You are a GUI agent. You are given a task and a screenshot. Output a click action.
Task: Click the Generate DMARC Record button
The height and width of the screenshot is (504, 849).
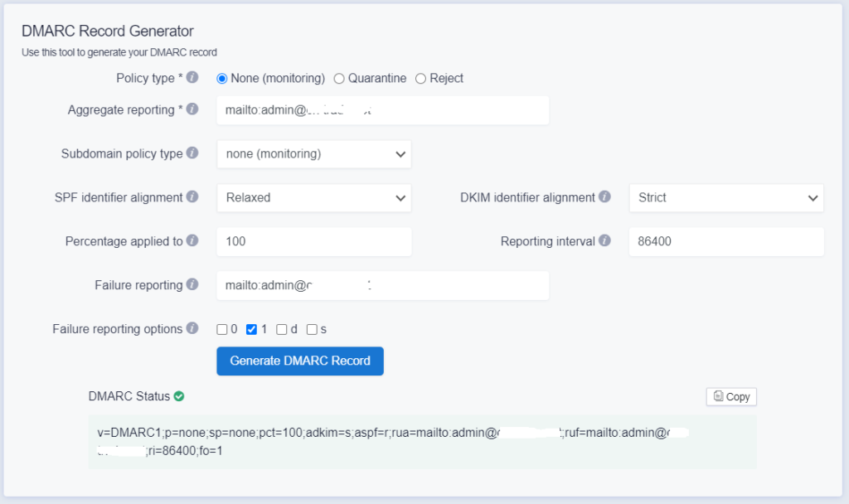(300, 361)
